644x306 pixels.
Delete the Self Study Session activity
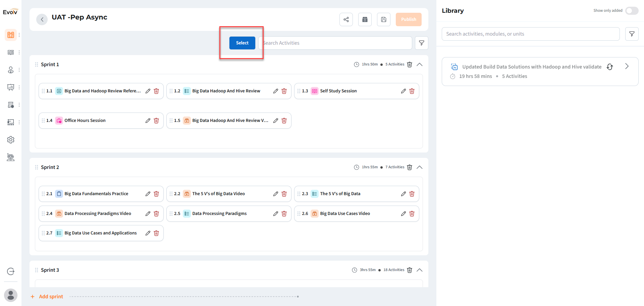pos(412,91)
